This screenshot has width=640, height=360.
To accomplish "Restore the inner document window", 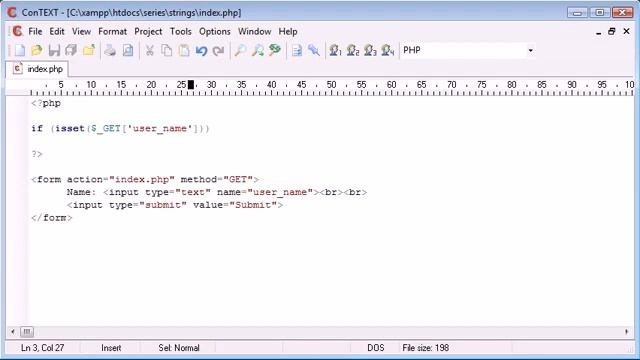I will (x=611, y=31).
